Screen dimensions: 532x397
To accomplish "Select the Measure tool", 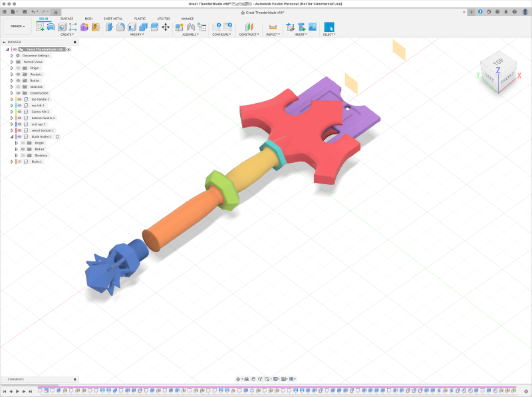I will click(x=273, y=27).
